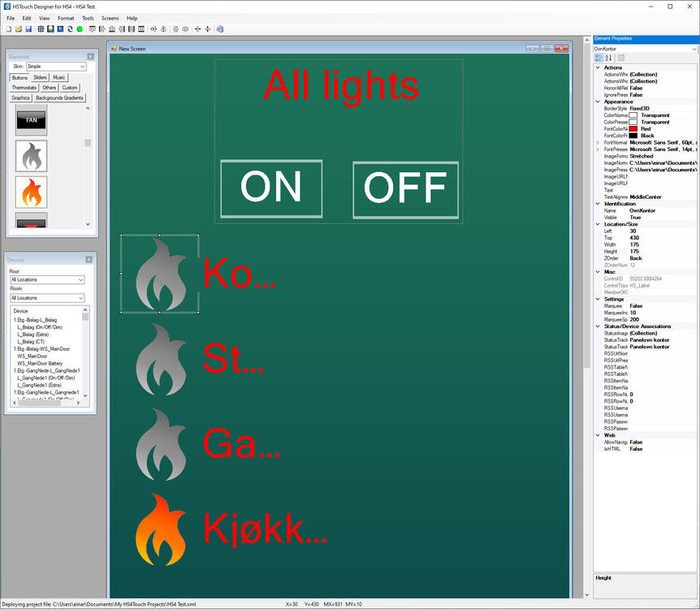The image size is (700, 609).
Task: Click the Alphabetical sort icon in properties
Action: click(608, 58)
